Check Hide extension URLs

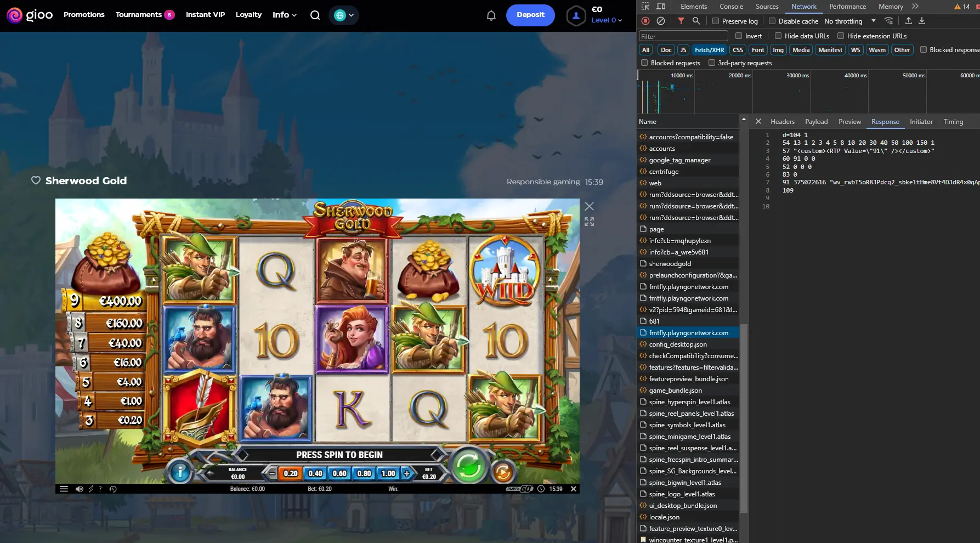pos(841,36)
